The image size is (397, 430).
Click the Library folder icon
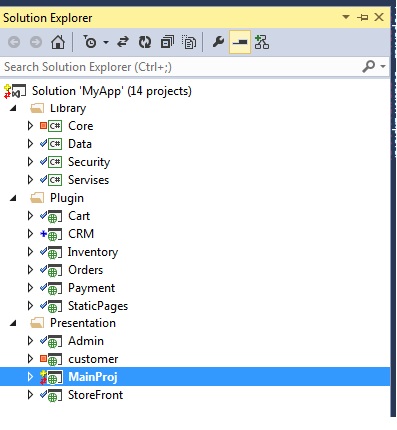pos(37,108)
